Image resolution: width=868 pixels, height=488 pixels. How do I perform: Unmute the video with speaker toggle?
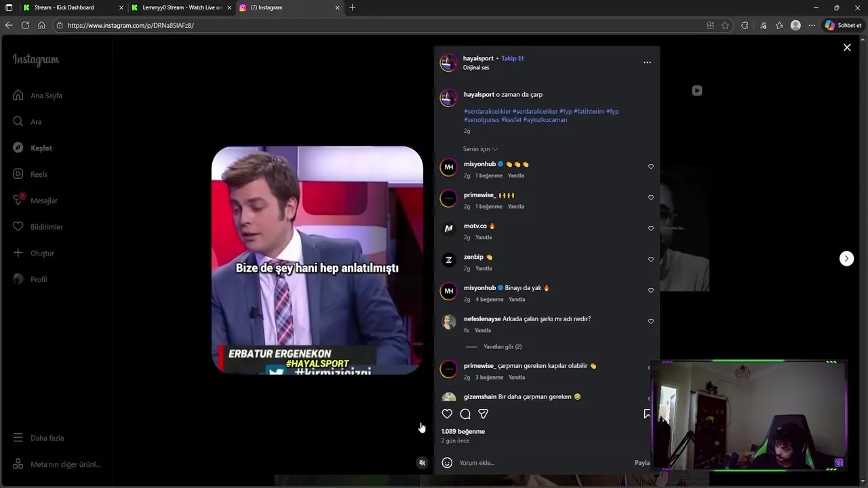click(x=422, y=463)
